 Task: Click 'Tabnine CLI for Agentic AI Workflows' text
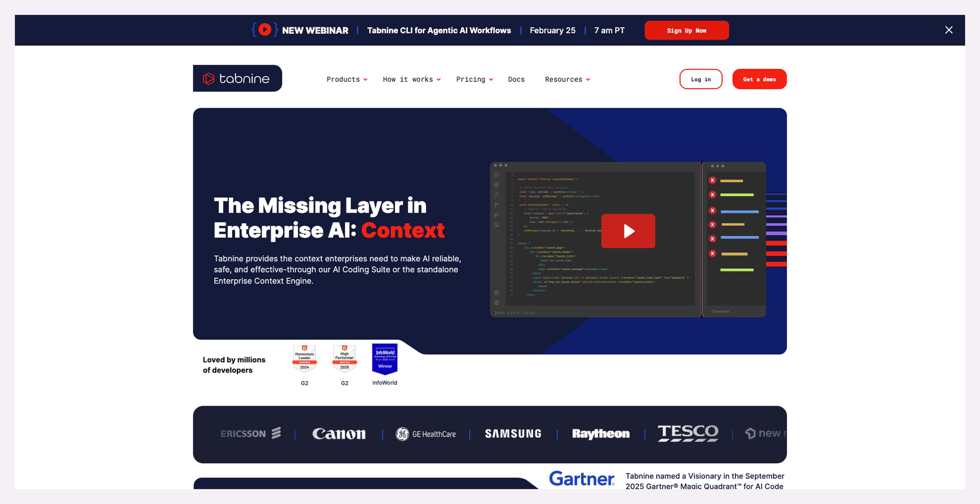[x=438, y=30]
